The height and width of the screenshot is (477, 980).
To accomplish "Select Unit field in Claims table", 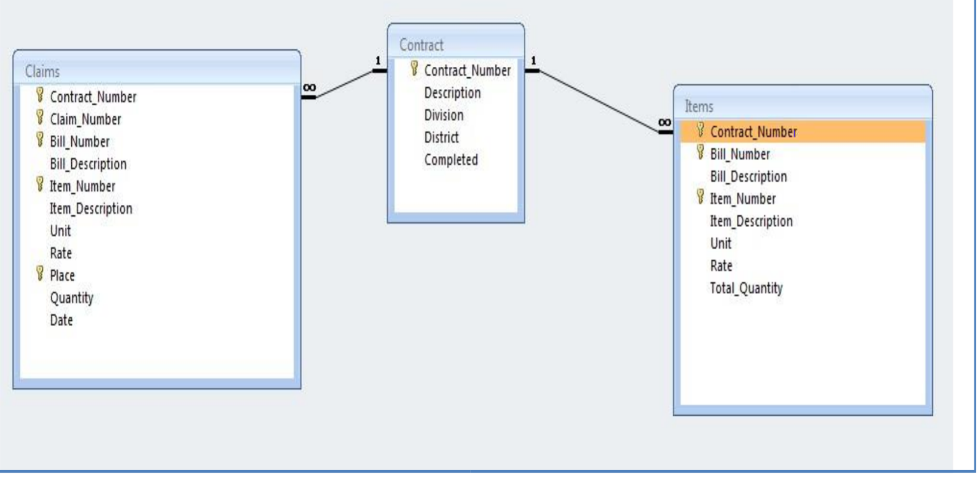I will tap(60, 231).
